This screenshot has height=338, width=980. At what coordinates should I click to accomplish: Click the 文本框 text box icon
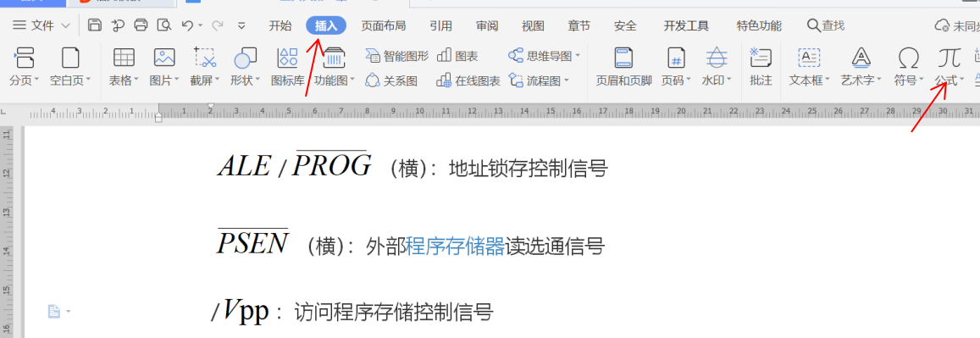pos(810,58)
